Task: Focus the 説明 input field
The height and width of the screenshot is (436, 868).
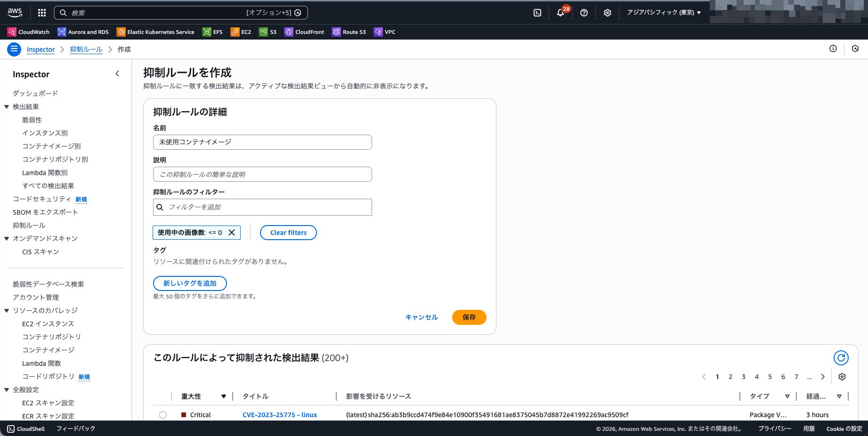Action: tap(262, 174)
